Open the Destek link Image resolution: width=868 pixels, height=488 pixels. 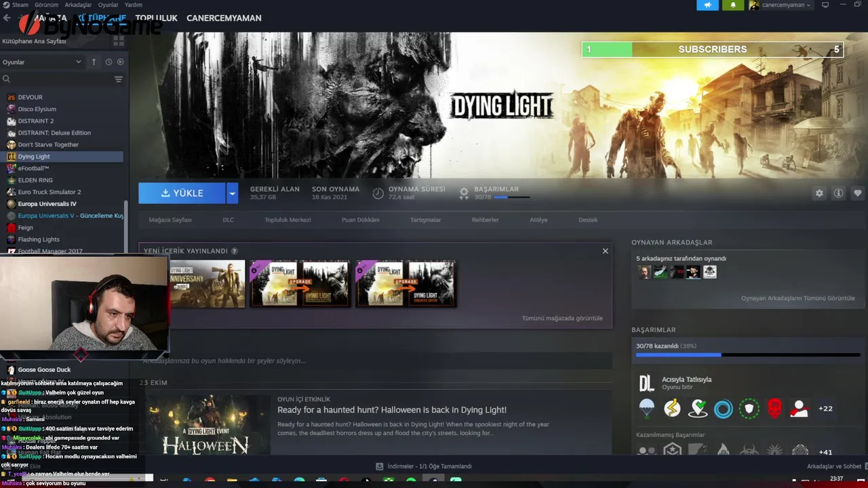click(588, 220)
